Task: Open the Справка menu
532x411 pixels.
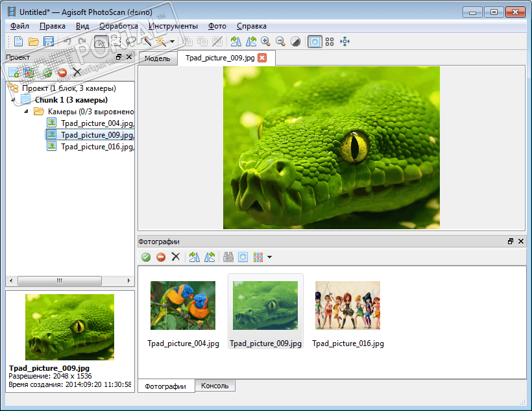Action: pyautogui.click(x=252, y=26)
